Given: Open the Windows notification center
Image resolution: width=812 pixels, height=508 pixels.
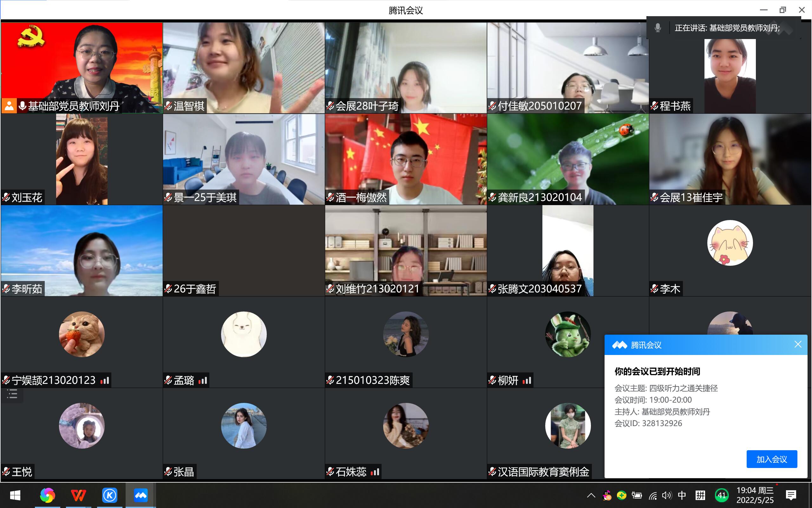Looking at the screenshot, I should [x=791, y=495].
